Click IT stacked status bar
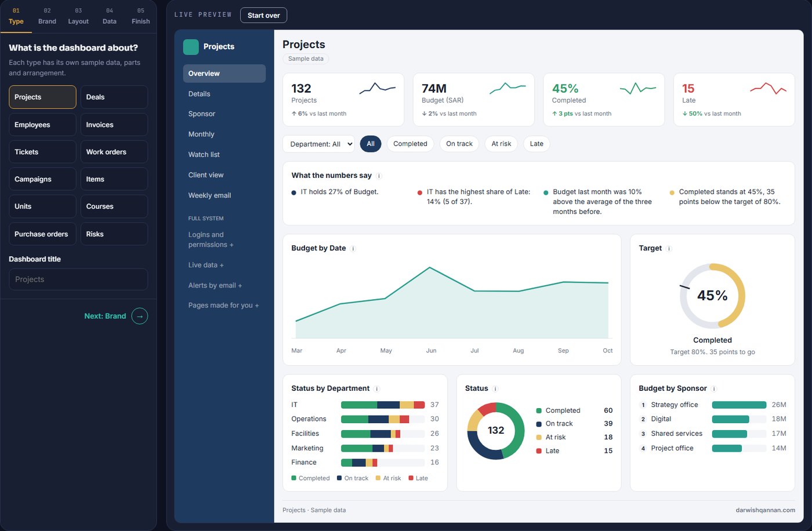Viewport: 812px width, 531px height. click(383, 405)
